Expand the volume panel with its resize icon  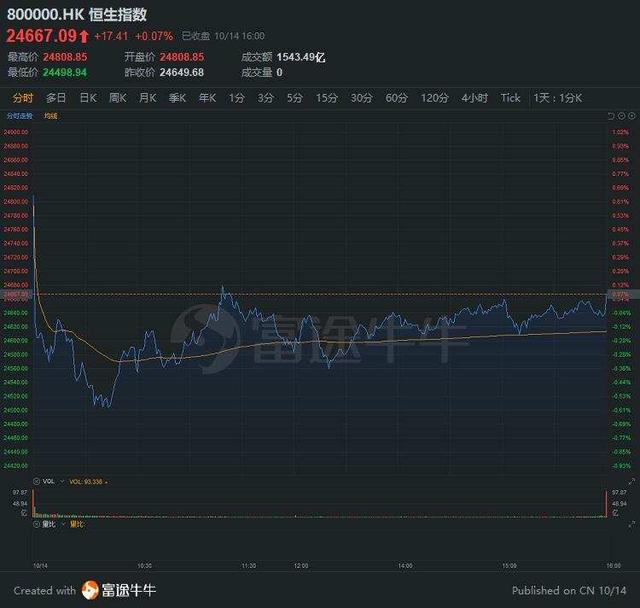[631, 482]
